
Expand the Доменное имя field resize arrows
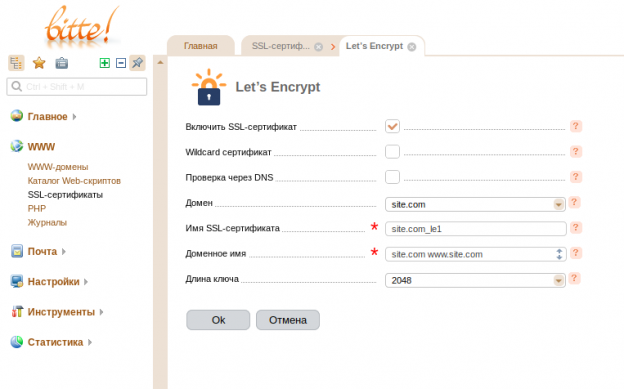pos(559,254)
